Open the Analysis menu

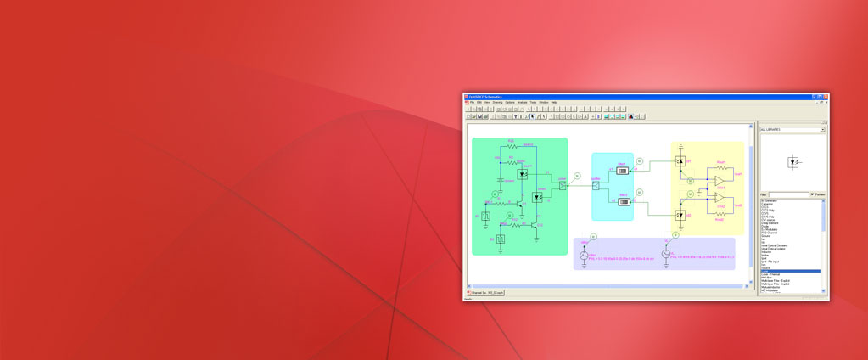tap(522, 102)
